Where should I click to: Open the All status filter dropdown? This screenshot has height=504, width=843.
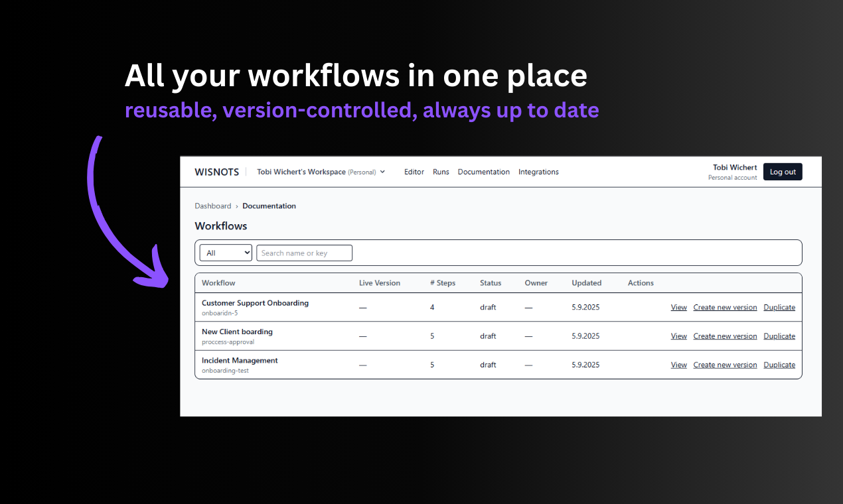pos(226,253)
